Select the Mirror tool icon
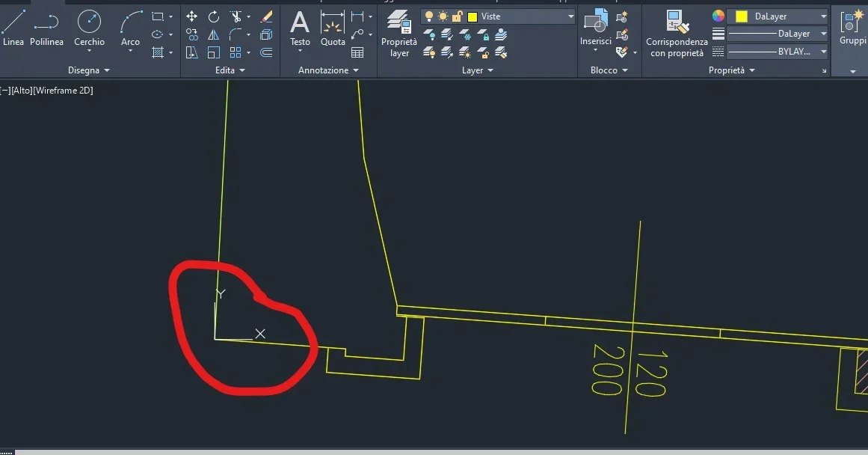Image resolution: width=868 pixels, height=455 pixels. [214, 34]
